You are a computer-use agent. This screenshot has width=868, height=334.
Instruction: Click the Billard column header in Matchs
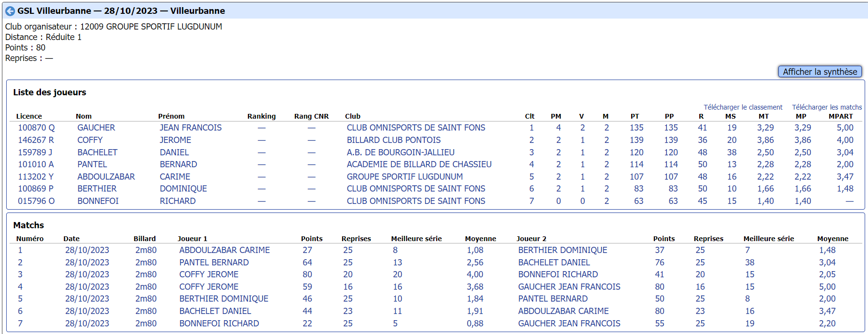point(144,239)
